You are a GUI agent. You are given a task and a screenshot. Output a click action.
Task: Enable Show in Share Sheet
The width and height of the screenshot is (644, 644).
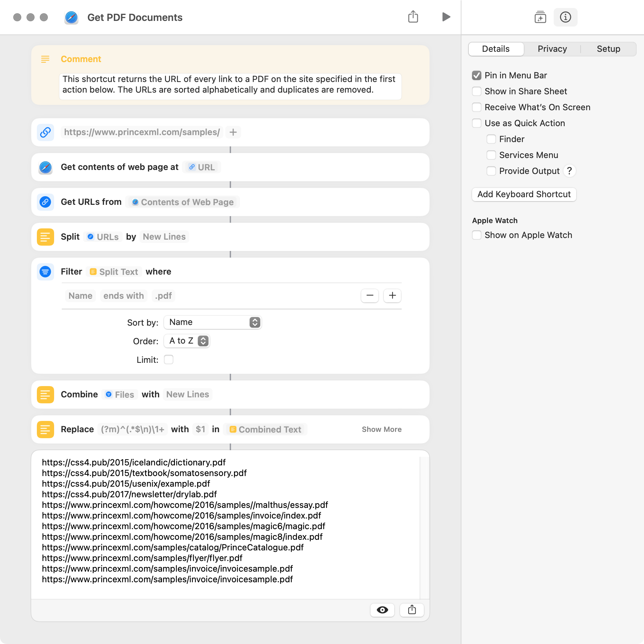[x=477, y=91]
